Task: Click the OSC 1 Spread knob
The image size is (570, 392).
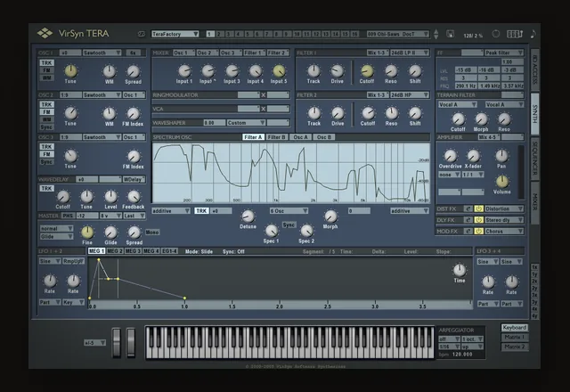Action: click(133, 71)
